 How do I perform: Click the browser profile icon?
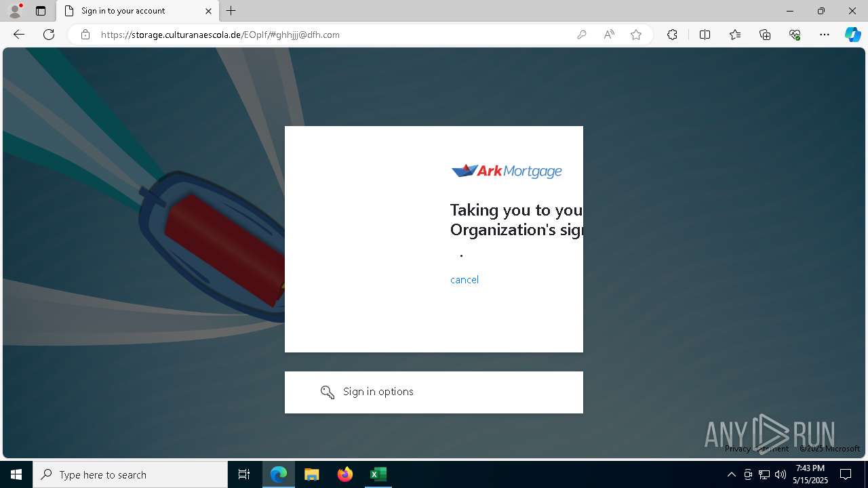click(15, 11)
